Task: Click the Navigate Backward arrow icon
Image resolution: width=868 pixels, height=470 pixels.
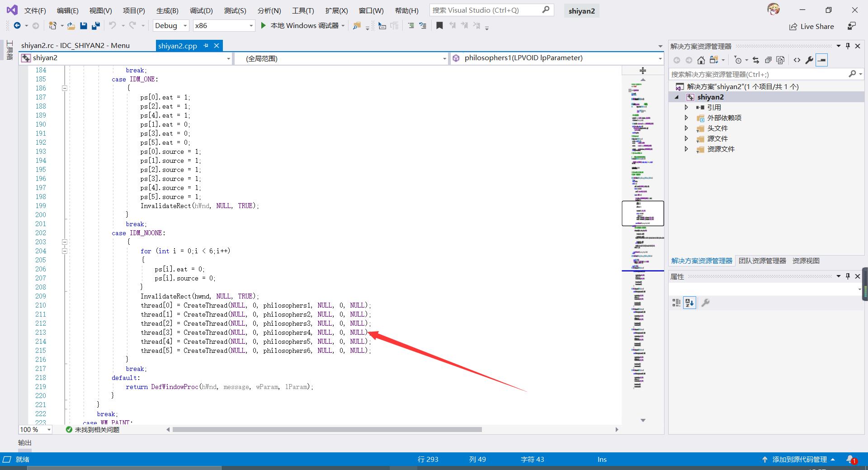Action: 17,26
